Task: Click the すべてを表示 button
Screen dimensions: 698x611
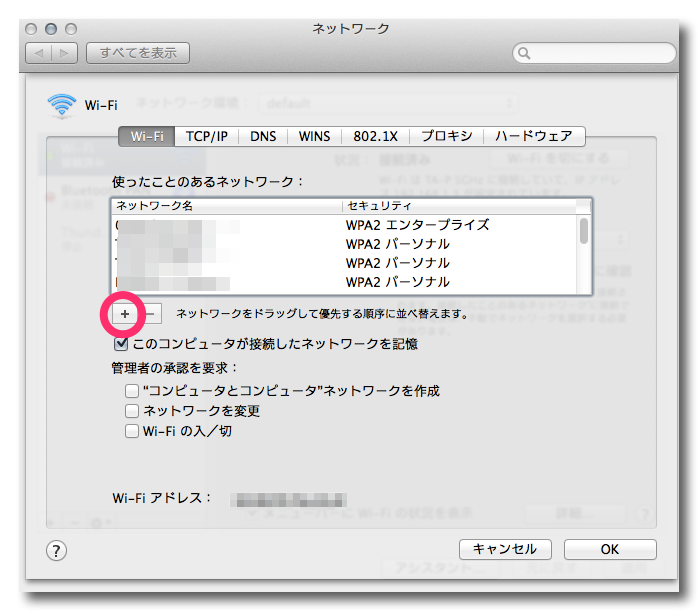Action: pyautogui.click(x=138, y=53)
